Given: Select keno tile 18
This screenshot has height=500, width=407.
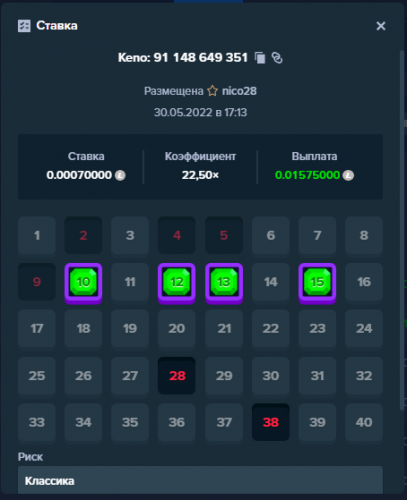Looking at the screenshot, I should click(x=83, y=329).
